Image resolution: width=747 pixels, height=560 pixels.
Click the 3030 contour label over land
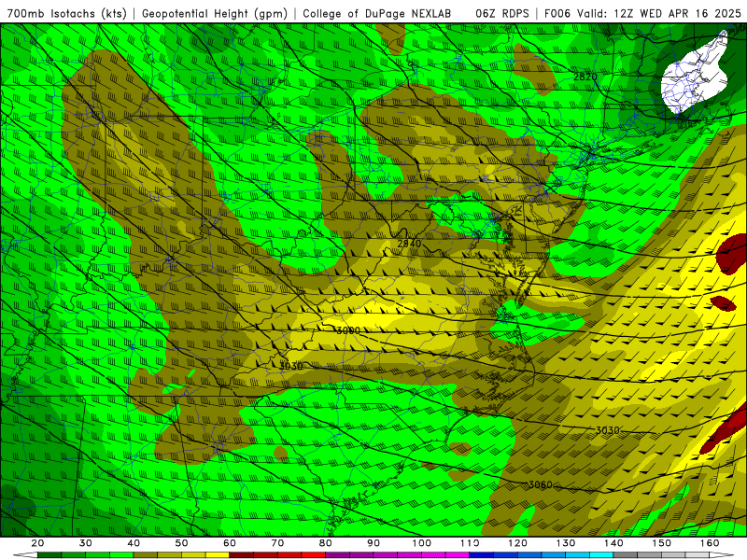[290, 366]
